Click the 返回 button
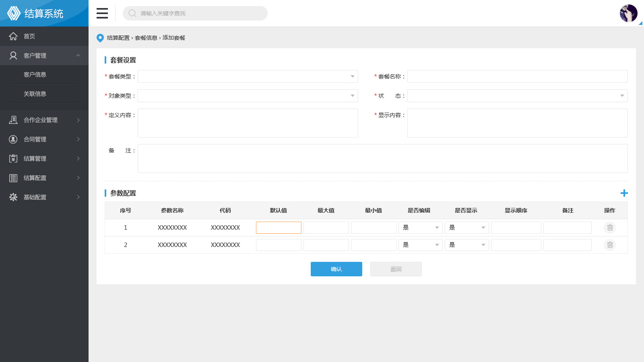 point(396,269)
